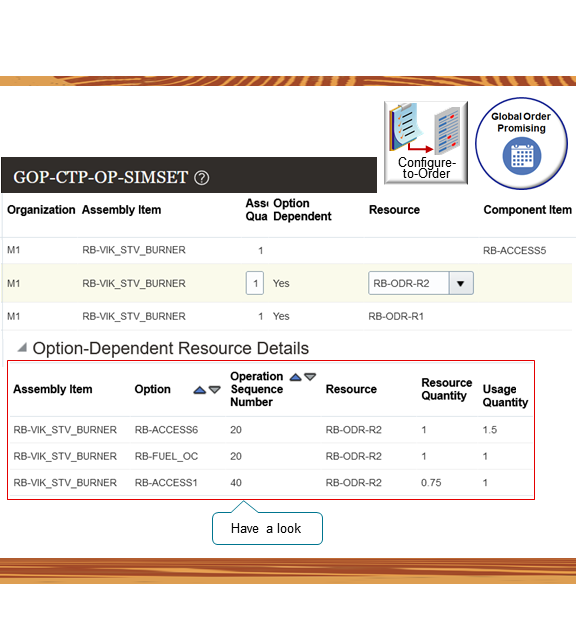Click the 0.75 resource quantity cell
This screenshot has width=576, height=624.
click(x=431, y=483)
